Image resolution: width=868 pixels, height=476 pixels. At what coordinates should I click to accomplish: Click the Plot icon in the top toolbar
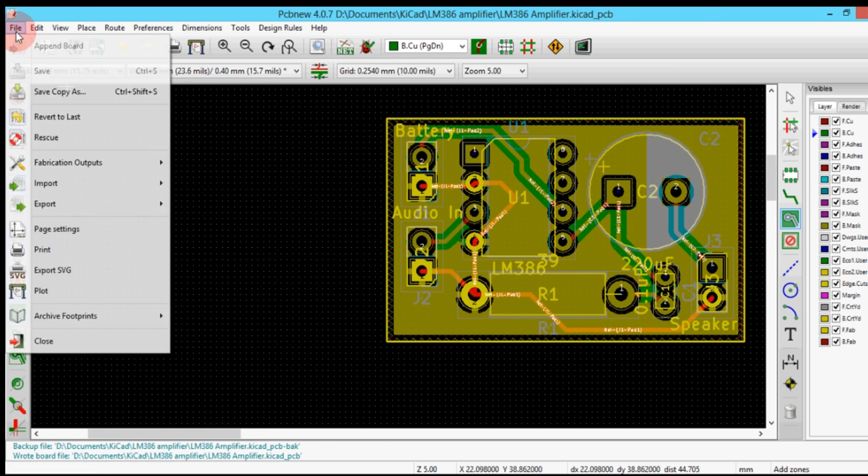point(196,47)
